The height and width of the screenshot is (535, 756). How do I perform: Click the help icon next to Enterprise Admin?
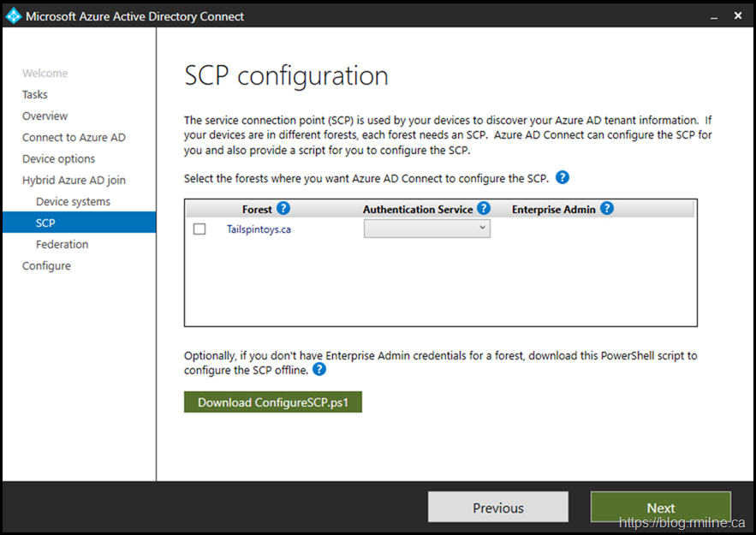[607, 209]
